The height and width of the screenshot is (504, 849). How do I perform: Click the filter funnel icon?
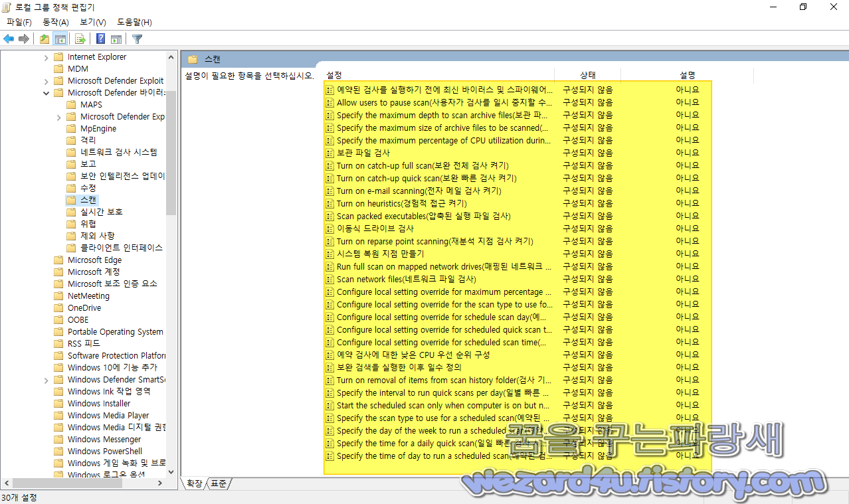pyautogui.click(x=138, y=39)
